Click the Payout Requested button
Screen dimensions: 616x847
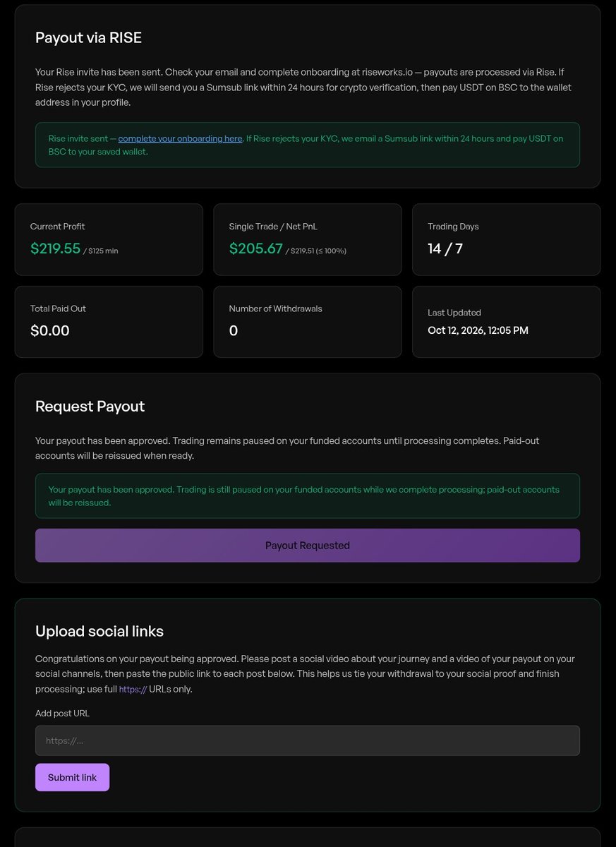pos(308,546)
